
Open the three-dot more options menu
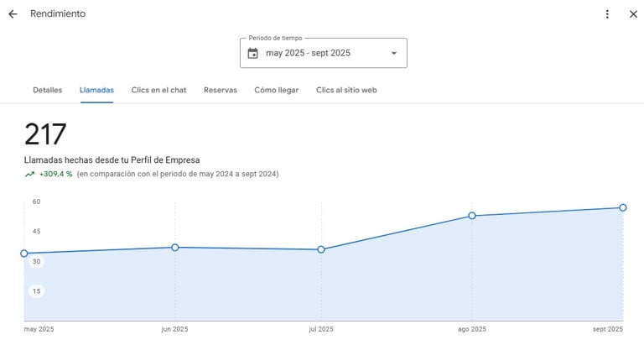(607, 14)
